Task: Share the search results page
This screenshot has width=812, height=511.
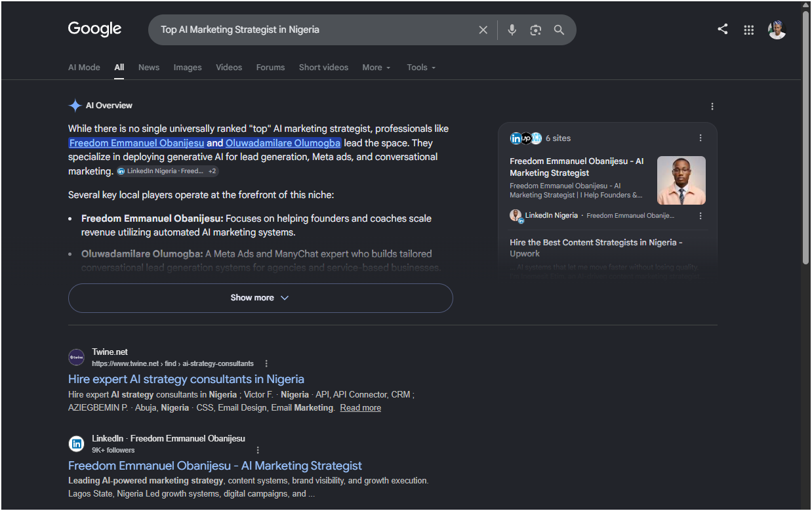Action: (723, 30)
